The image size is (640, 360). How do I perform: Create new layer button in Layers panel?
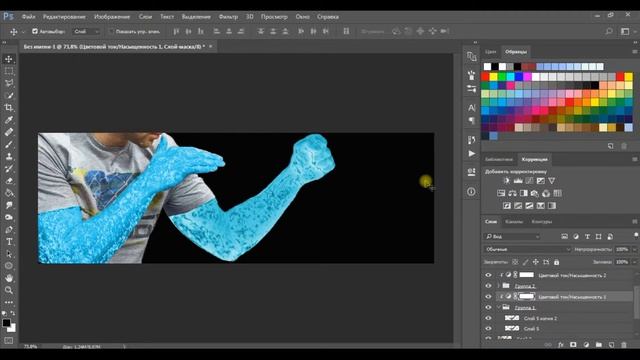(611, 345)
